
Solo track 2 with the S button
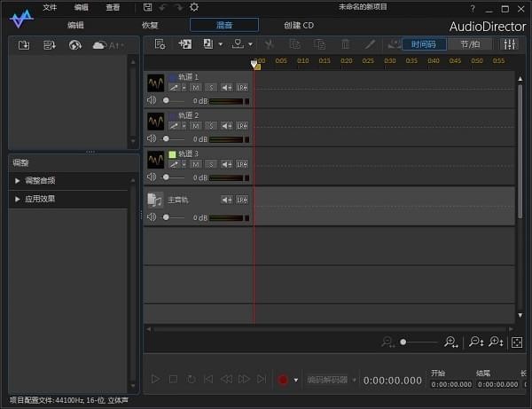click(x=210, y=126)
